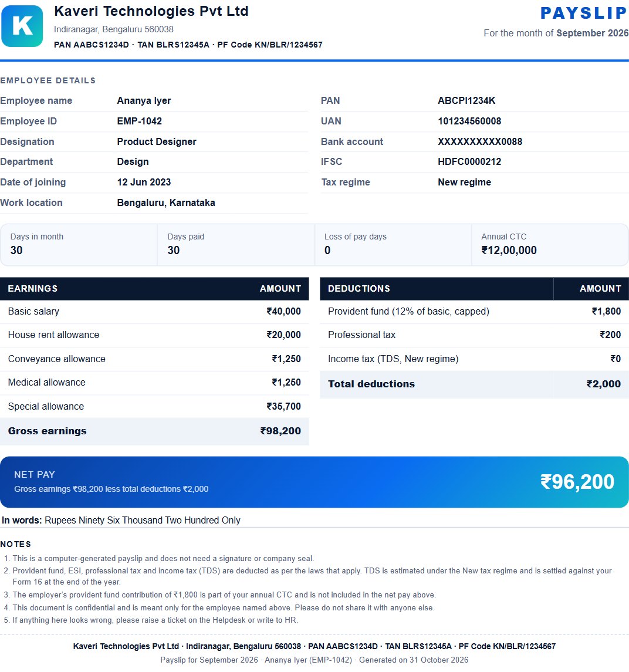Image resolution: width=629 pixels, height=672 pixels.
Task: Click the 'Medical allowance' row label
Action: 47,382
